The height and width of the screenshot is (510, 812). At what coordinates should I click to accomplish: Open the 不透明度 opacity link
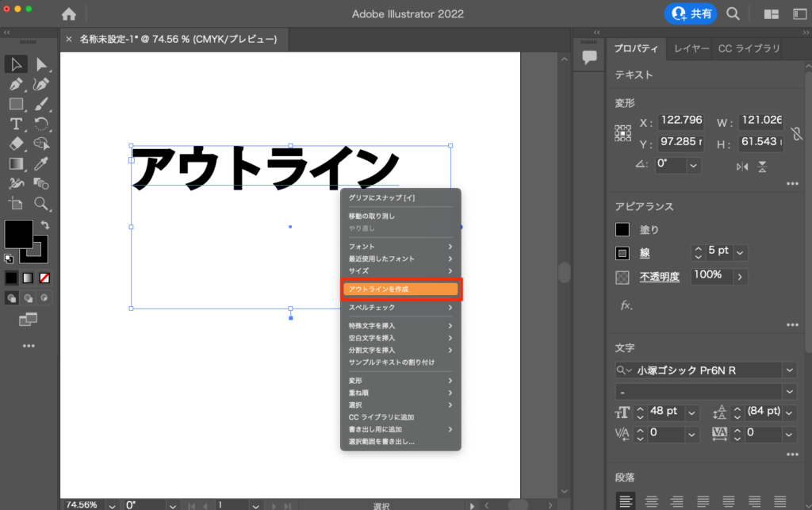pyautogui.click(x=660, y=277)
